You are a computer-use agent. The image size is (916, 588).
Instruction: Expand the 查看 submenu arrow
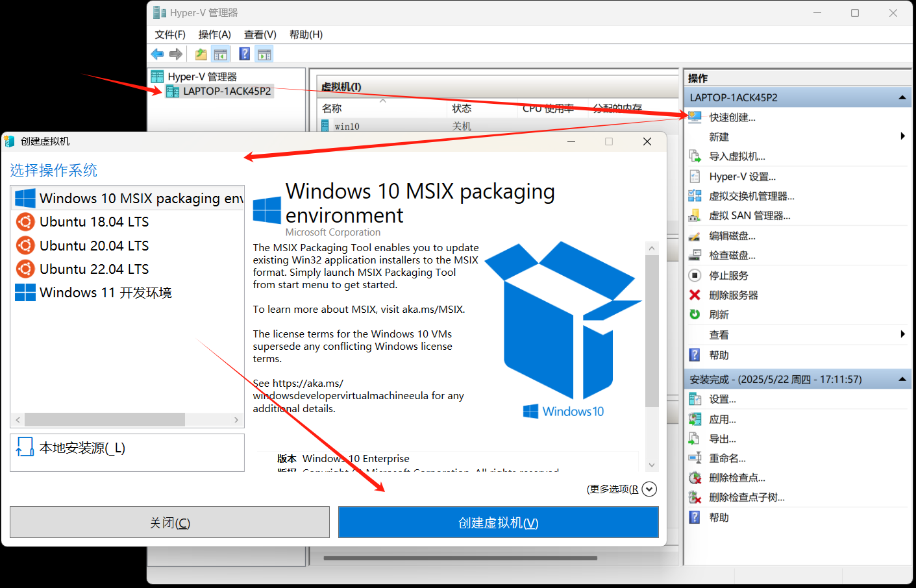click(x=902, y=334)
